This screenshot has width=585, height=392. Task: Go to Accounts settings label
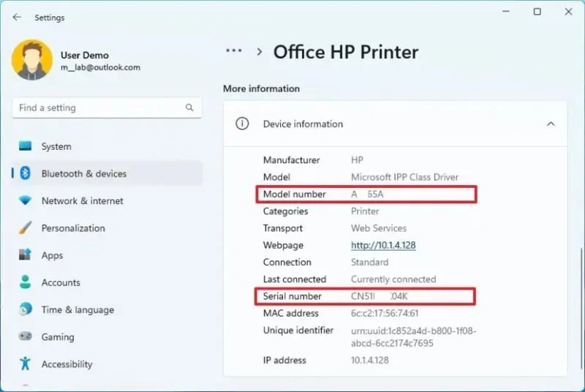(61, 283)
